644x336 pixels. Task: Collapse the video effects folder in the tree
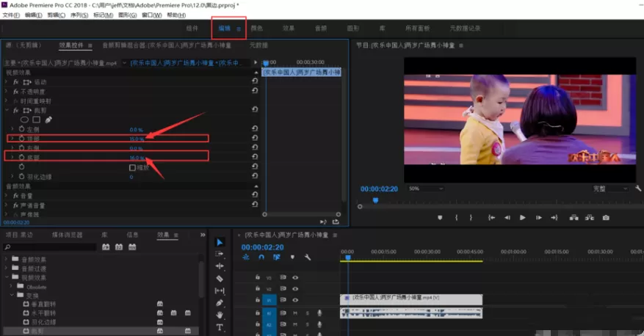tap(7, 277)
